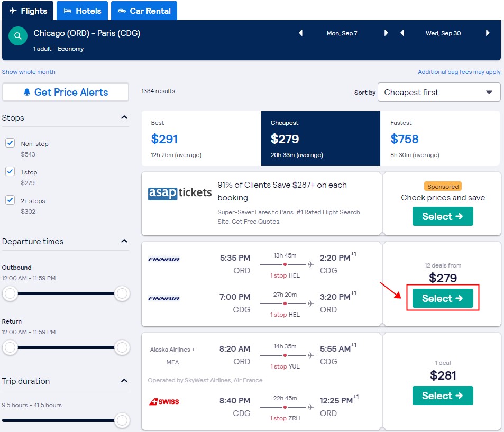This screenshot has width=504, height=432.
Task: Click Outbound slider right handle
Action: pyautogui.click(x=122, y=293)
